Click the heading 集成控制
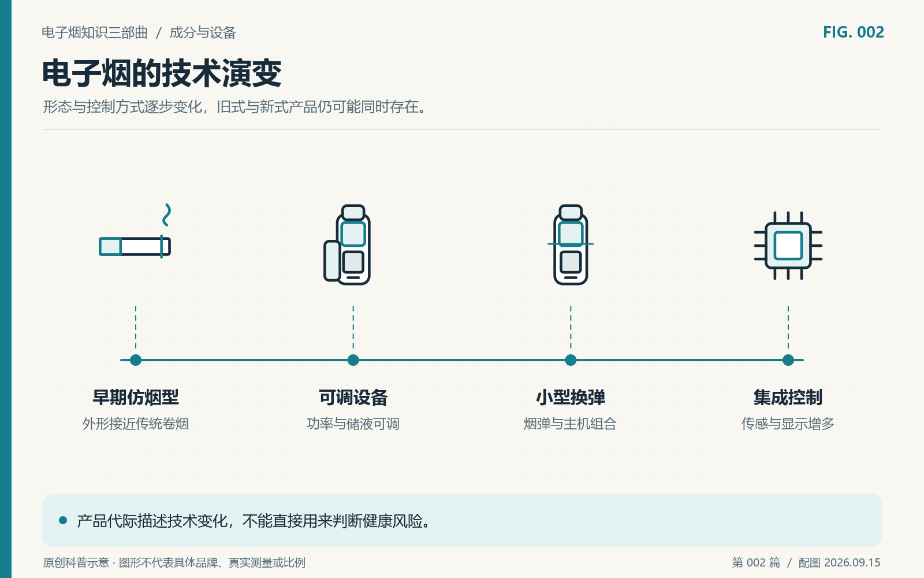Image resolution: width=924 pixels, height=578 pixels. click(788, 397)
